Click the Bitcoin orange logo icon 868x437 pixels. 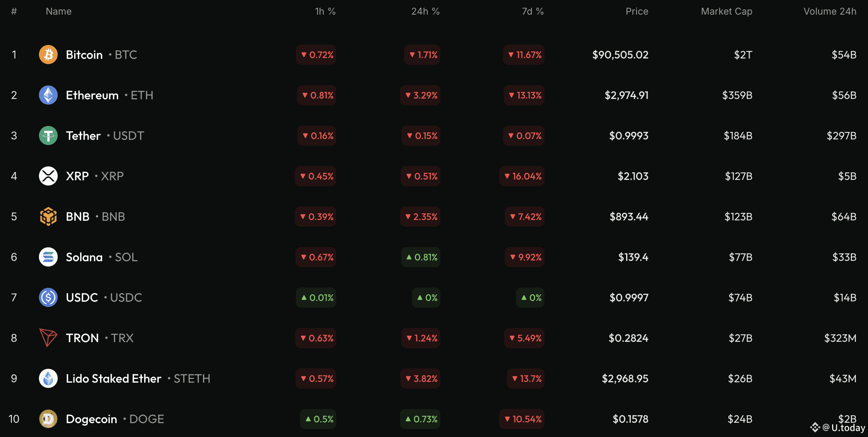point(48,55)
